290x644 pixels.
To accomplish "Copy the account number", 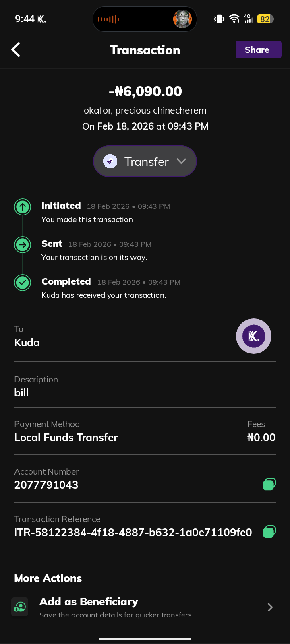I will pos(269,484).
